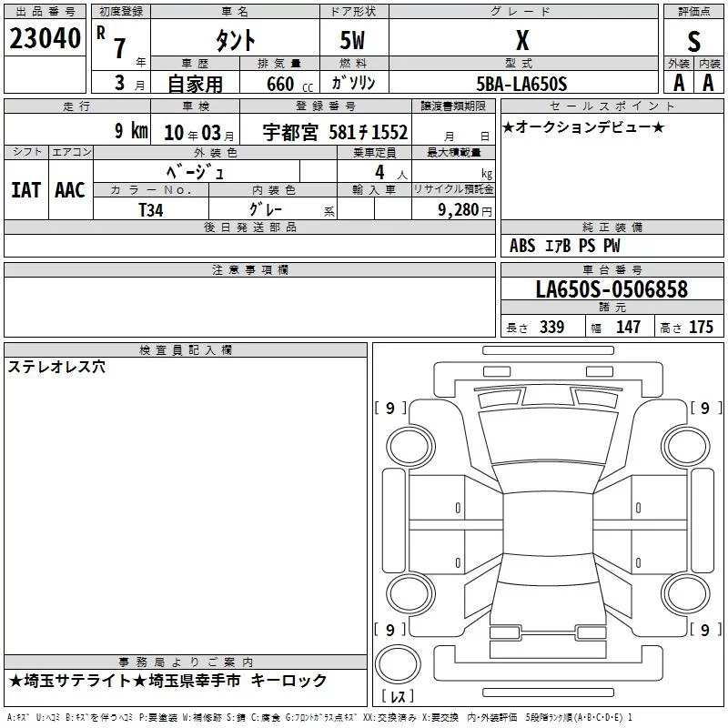Click the 排気量 header
This screenshot has height=728, width=728.
pos(279,63)
